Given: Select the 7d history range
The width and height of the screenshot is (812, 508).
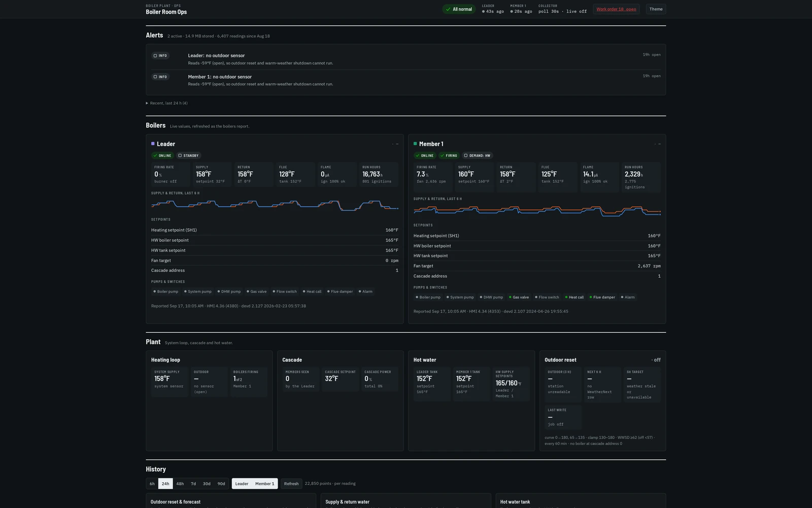Looking at the screenshot, I should [193, 484].
